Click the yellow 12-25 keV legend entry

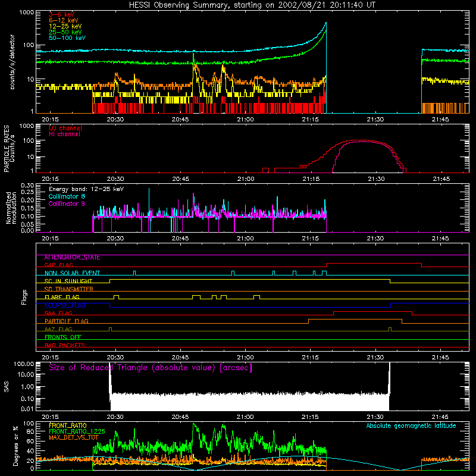click(x=65, y=26)
